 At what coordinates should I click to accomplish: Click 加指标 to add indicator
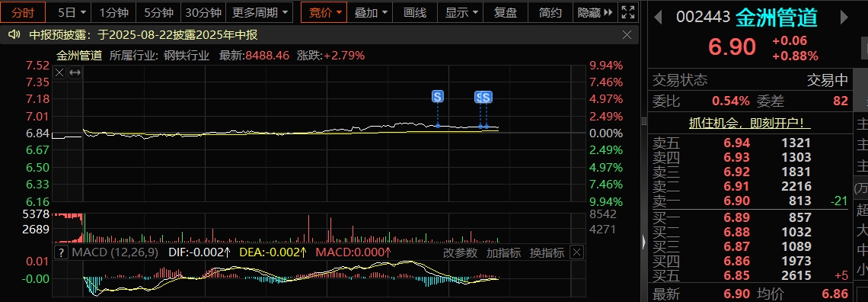pyautogui.click(x=503, y=253)
